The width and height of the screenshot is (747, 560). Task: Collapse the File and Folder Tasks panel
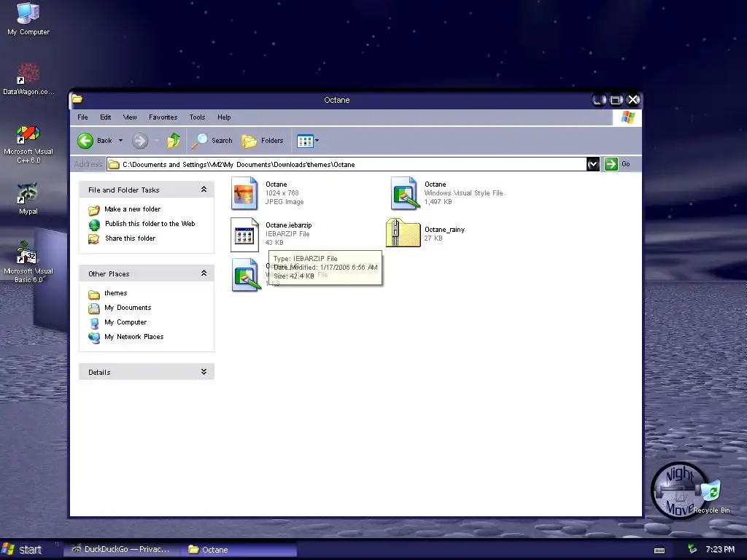pos(204,190)
